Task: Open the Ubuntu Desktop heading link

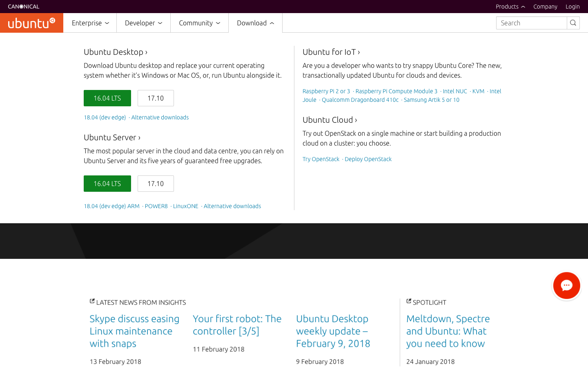Action: pos(116,52)
